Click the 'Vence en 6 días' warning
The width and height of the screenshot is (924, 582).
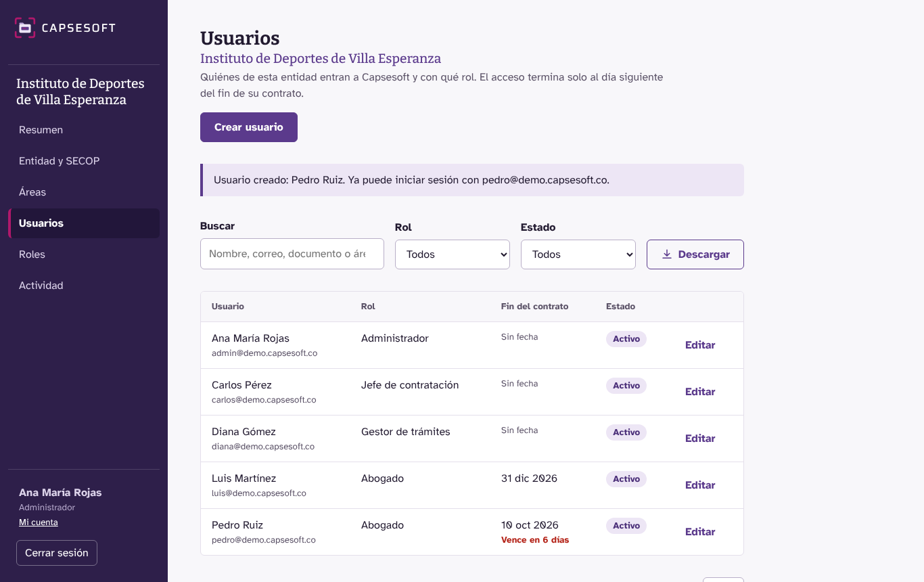pyautogui.click(x=535, y=540)
